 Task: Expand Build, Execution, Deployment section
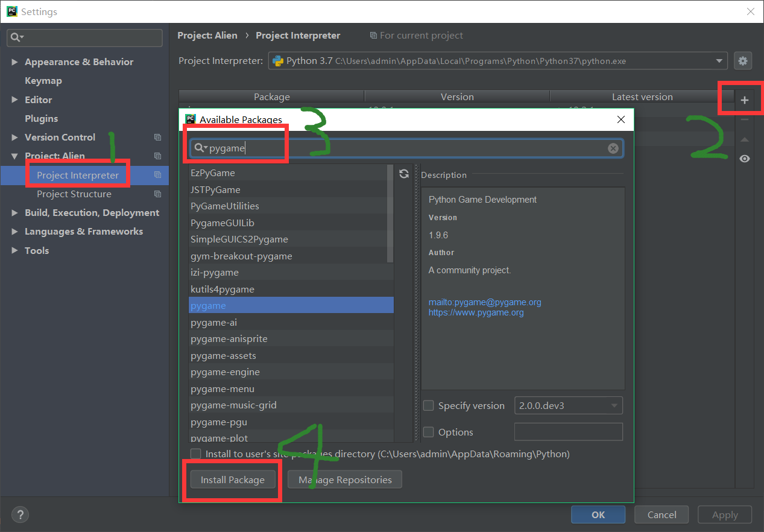pyautogui.click(x=14, y=213)
